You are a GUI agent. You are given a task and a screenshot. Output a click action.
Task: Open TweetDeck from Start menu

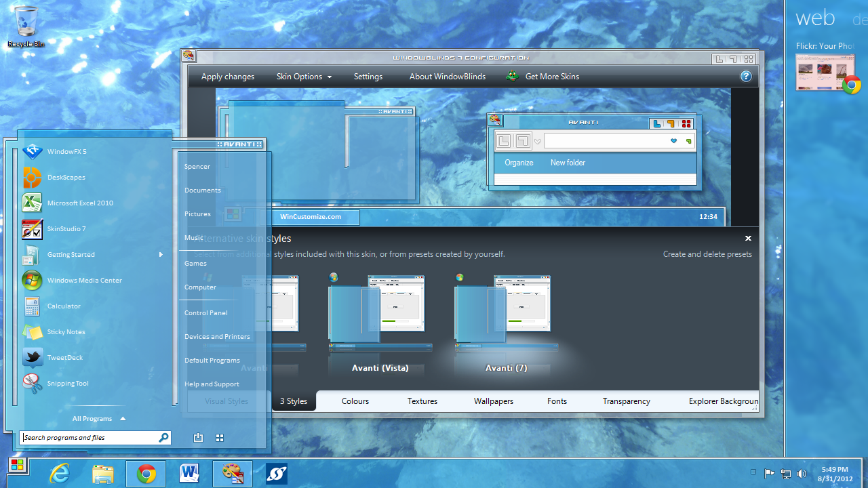(65, 357)
